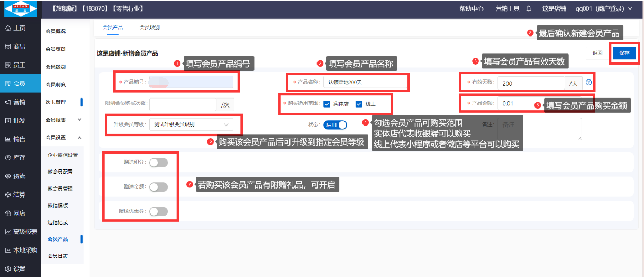Open 商品 in the left sidebar
The image size is (644, 277).
15,47
